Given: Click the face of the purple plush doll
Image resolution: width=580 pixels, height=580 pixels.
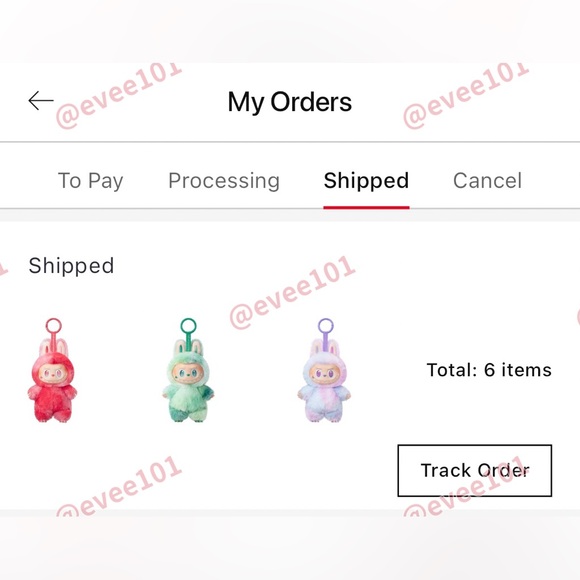Looking at the screenshot, I should point(324,374).
